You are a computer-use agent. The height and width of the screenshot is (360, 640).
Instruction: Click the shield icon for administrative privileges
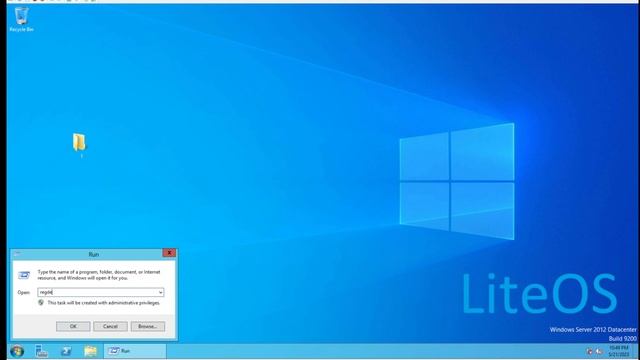coord(41,302)
